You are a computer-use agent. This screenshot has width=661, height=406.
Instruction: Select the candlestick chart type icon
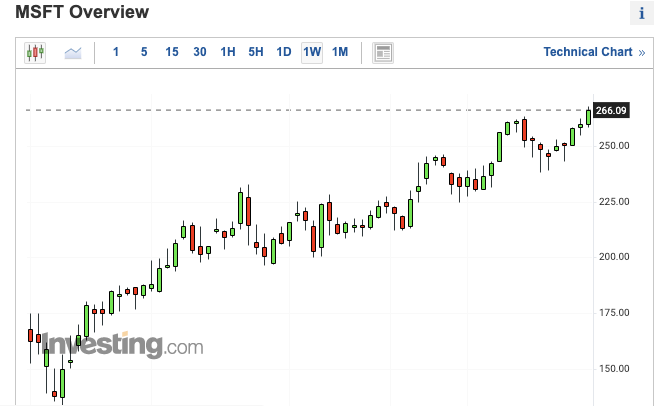click(x=35, y=53)
